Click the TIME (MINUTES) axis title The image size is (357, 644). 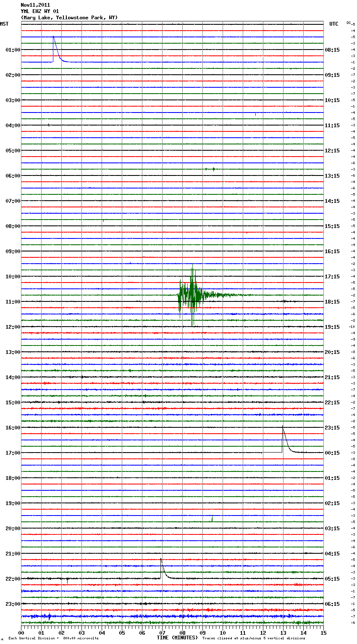click(177, 638)
